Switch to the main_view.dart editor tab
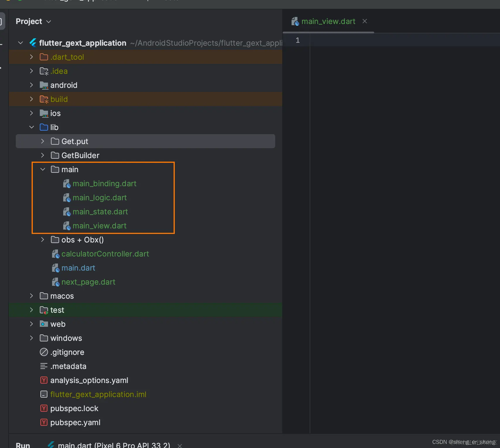This screenshot has height=448, width=500. [328, 21]
